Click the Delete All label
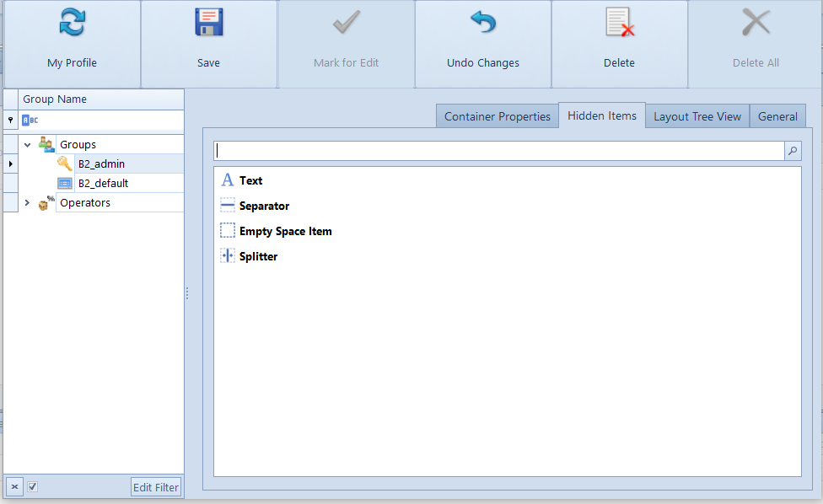 point(756,63)
